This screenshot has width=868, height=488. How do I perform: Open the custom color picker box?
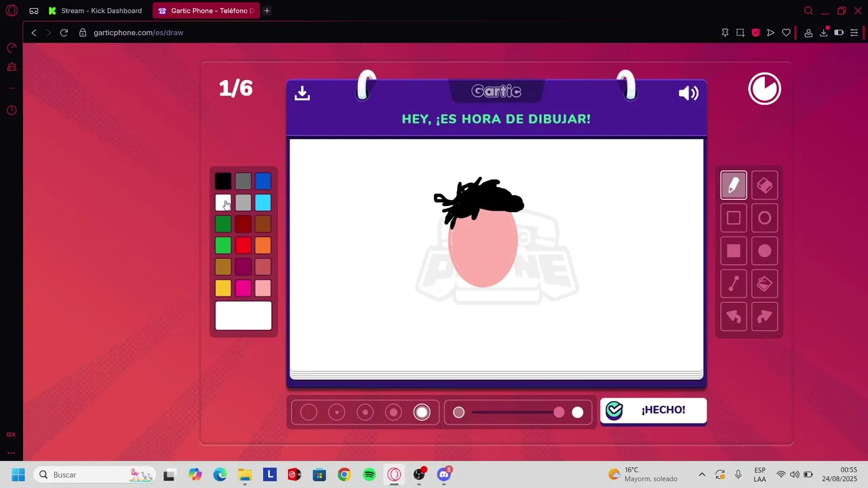coord(243,316)
